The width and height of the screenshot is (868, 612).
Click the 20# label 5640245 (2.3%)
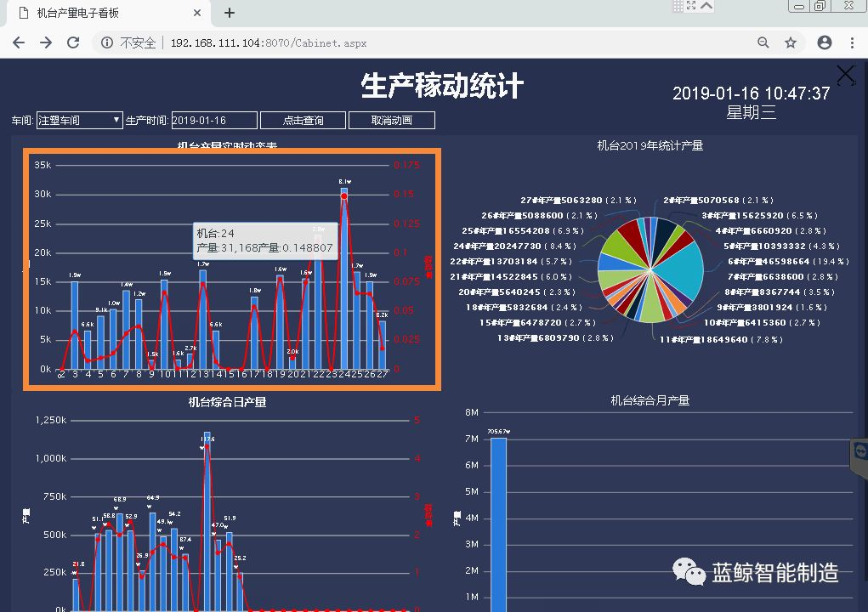point(517,292)
